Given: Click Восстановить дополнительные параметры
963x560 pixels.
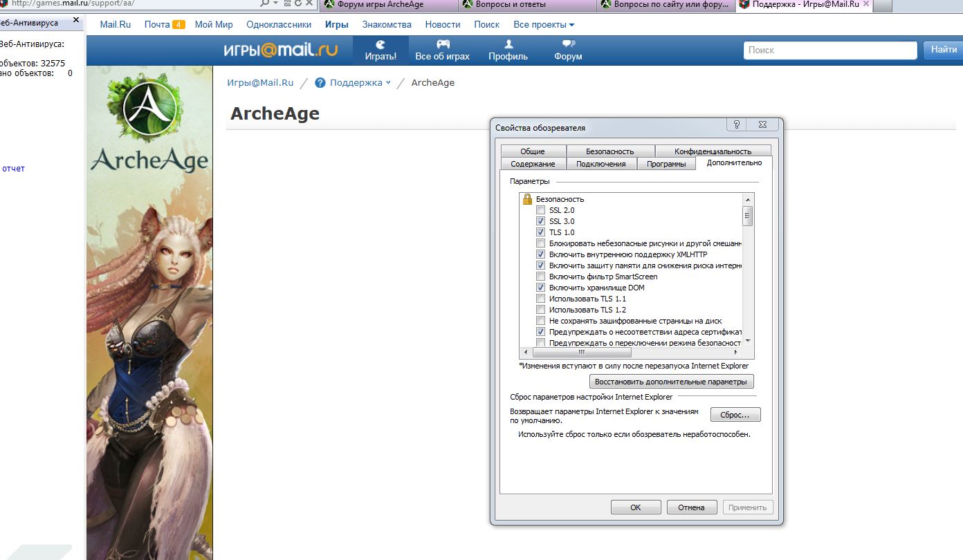Looking at the screenshot, I should pyautogui.click(x=671, y=382).
